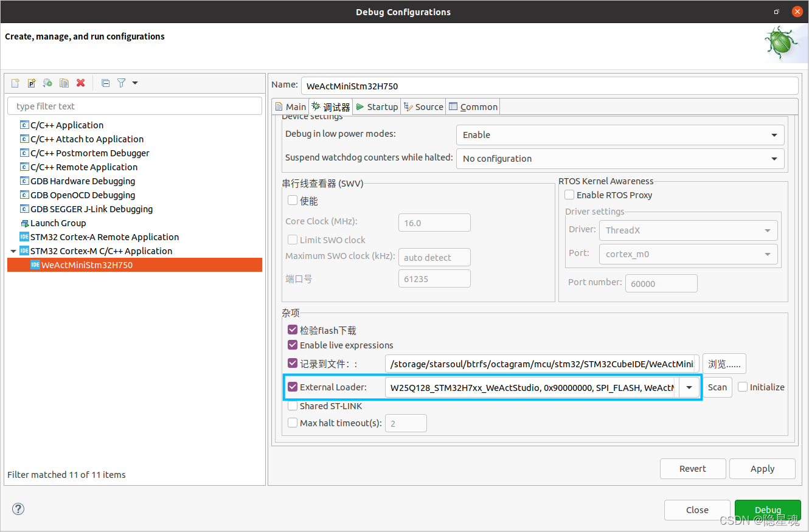Click the Scan button
This screenshot has width=809, height=532.
coord(717,387)
